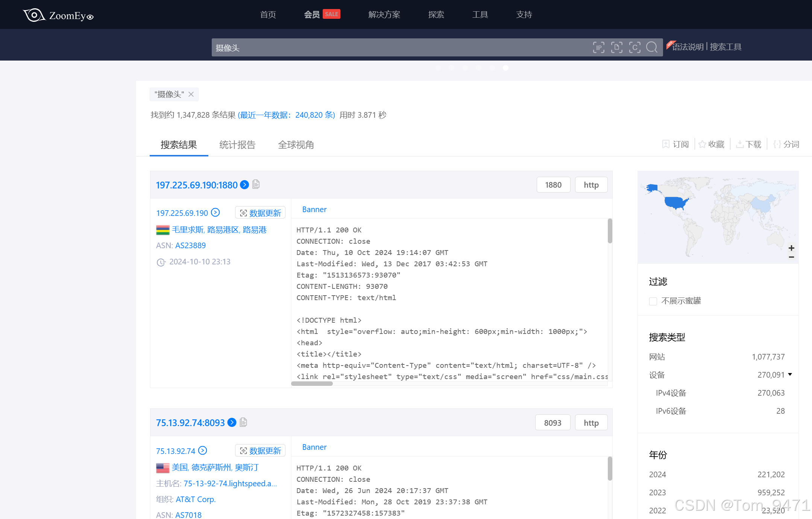Click the copy icon next to 197.225.69.190:1880
The height and width of the screenshot is (519, 812).
(256, 184)
